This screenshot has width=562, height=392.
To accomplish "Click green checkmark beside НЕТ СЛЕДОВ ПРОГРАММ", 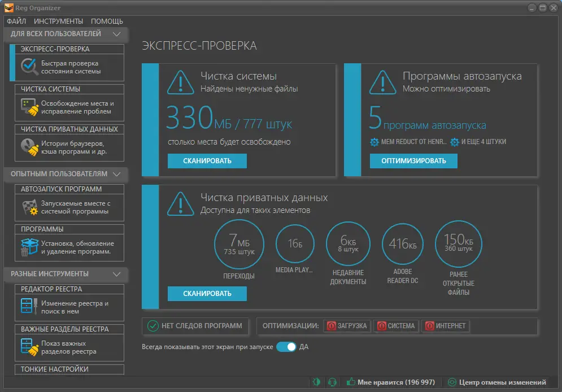I will [153, 326].
